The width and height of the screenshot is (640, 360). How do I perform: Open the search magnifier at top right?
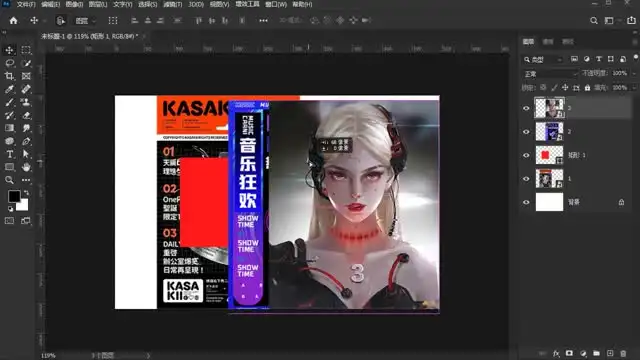click(x=594, y=20)
